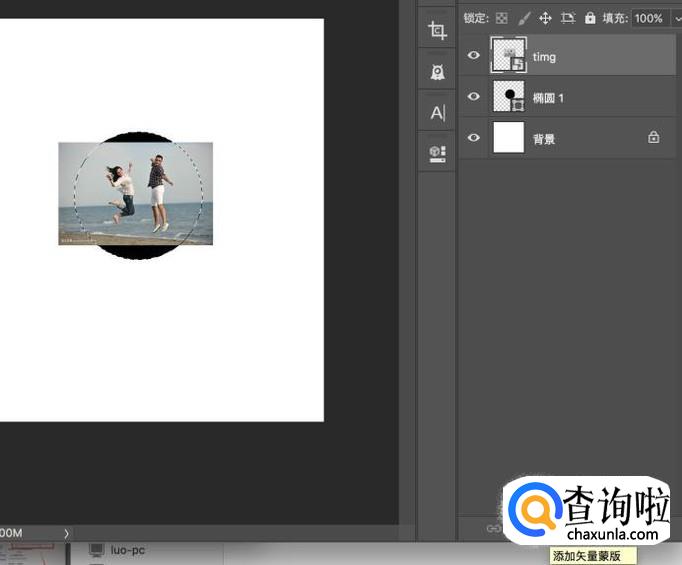Click the timg layer name
The width and height of the screenshot is (682, 565).
(544, 57)
